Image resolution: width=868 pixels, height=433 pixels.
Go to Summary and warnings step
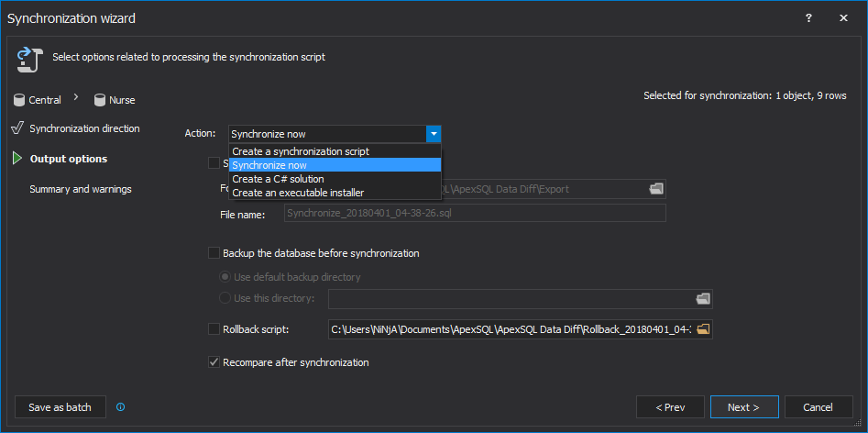pos(81,189)
